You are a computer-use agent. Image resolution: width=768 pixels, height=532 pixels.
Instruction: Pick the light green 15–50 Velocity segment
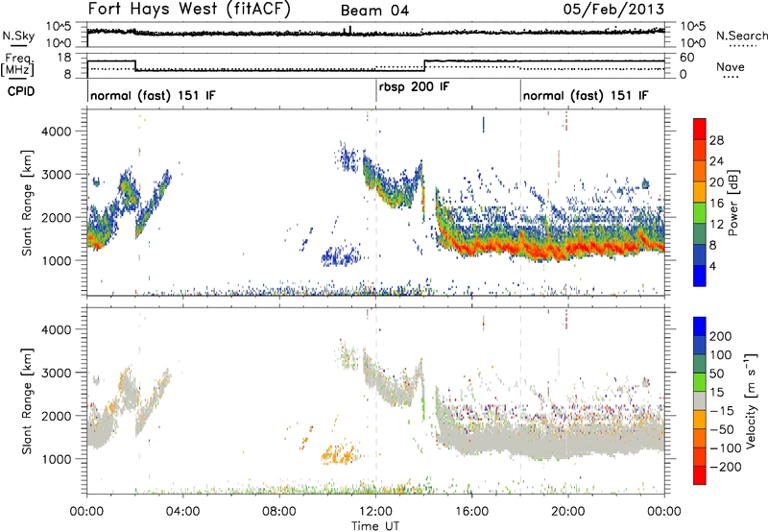click(x=700, y=382)
